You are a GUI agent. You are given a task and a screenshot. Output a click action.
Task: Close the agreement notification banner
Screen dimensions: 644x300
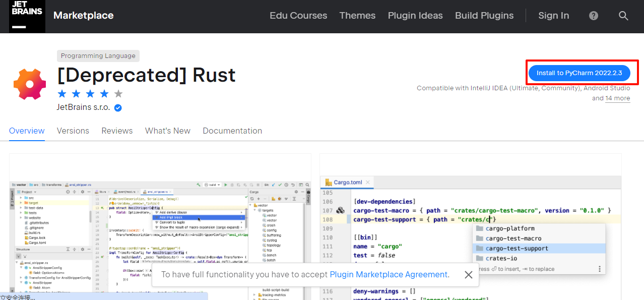[x=468, y=275]
